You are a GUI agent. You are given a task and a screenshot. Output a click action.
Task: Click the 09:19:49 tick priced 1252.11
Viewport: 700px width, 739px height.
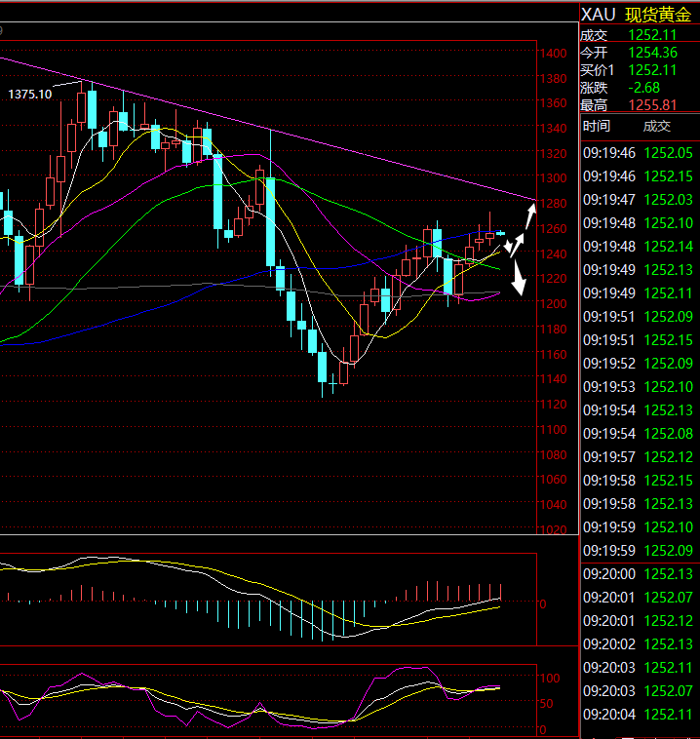(x=638, y=293)
